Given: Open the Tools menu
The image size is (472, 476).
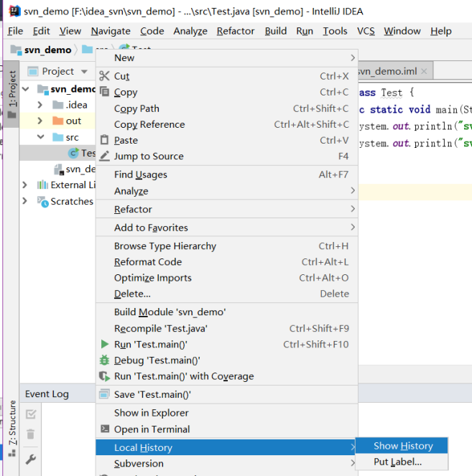Looking at the screenshot, I should click(335, 31).
